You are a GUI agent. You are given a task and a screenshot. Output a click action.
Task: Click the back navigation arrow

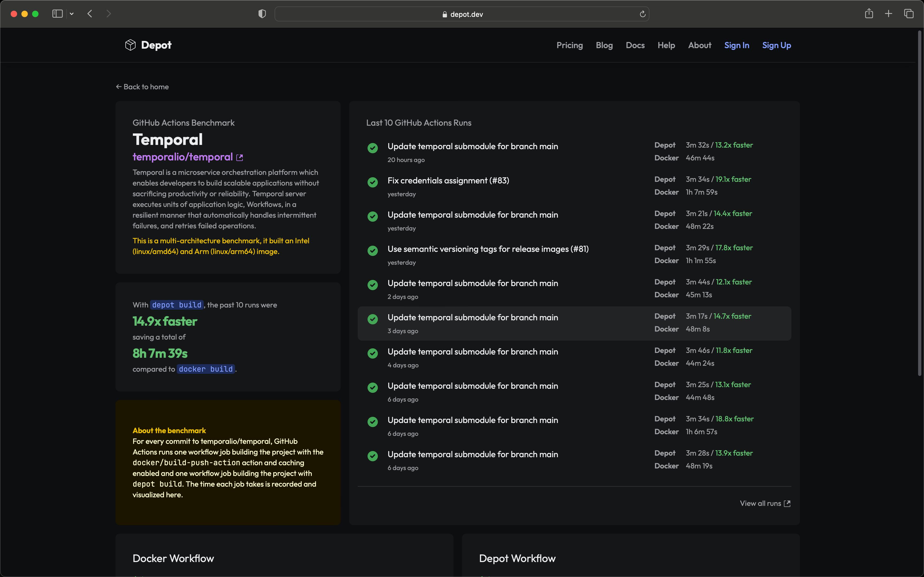tap(90, 14)
